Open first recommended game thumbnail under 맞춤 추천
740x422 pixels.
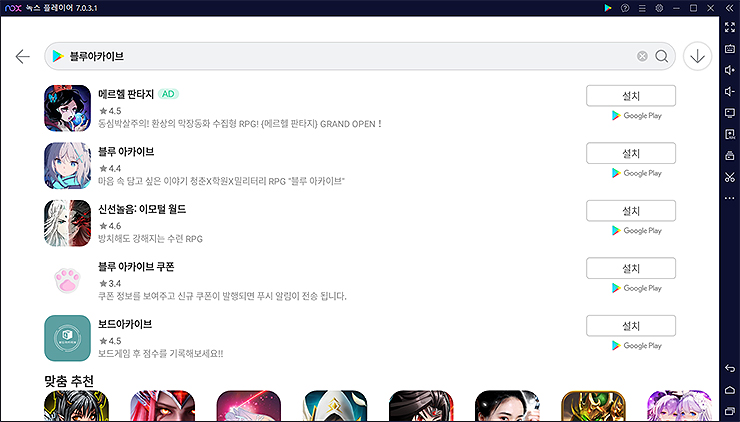tap(76, 406)
